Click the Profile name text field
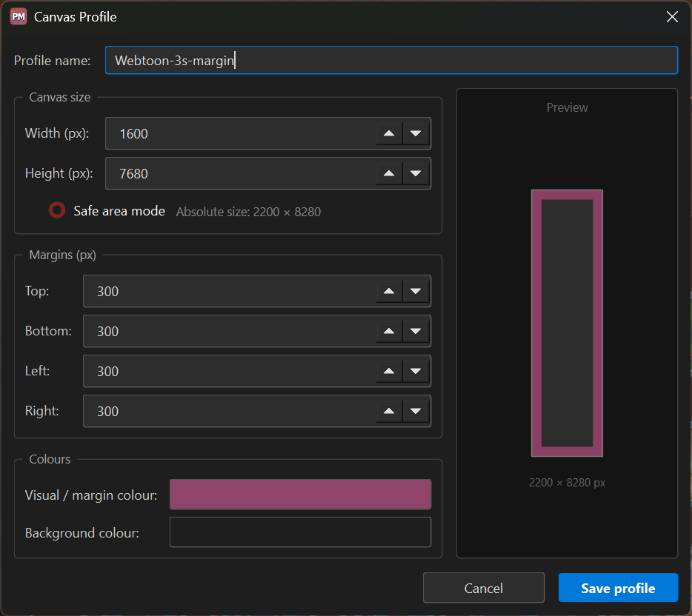692x616 pixels. 391,60
